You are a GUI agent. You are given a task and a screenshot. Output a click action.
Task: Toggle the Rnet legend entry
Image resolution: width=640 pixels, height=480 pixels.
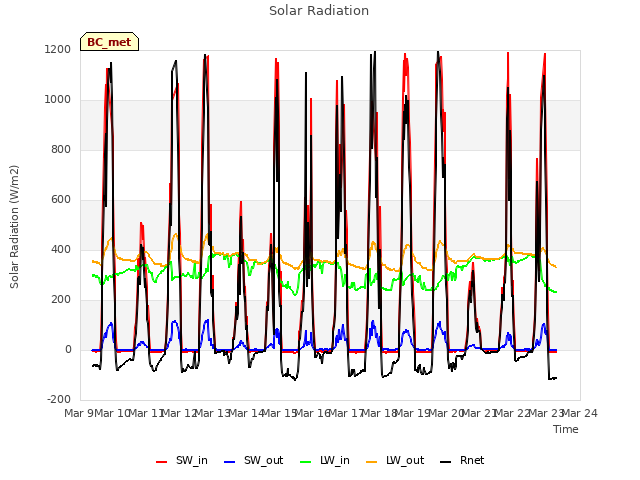click(x=462, y=460)
